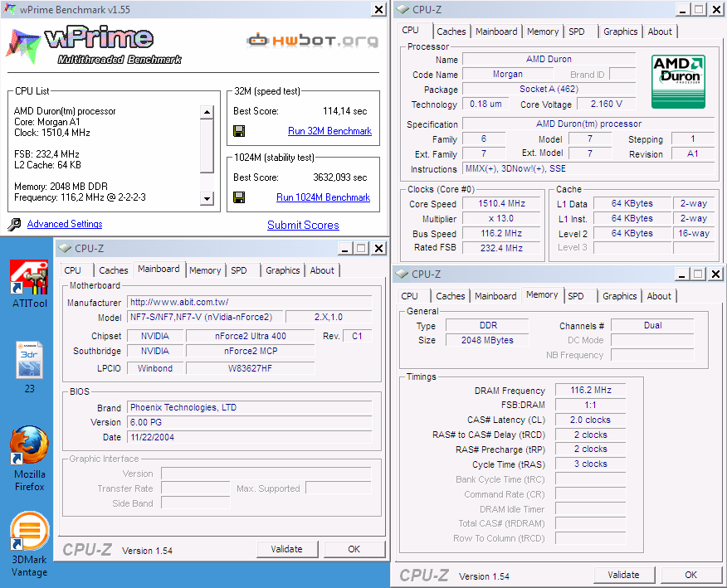Viewport: 727px width, 588px height.
Task: Click the FSB:DRAM ratio 1:1
Action: [x=591, y=405]
